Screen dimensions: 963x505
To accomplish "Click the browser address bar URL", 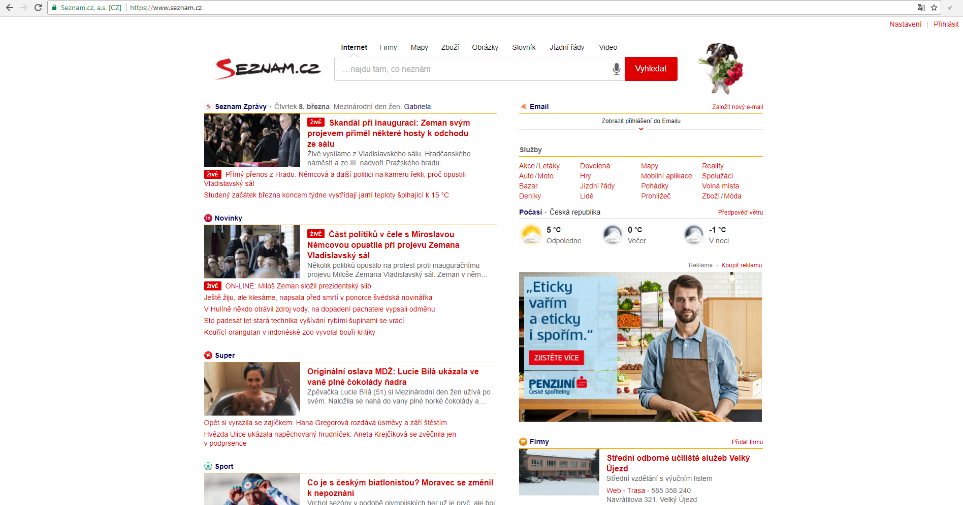I will pyautogui.click(x=166, y=7).
